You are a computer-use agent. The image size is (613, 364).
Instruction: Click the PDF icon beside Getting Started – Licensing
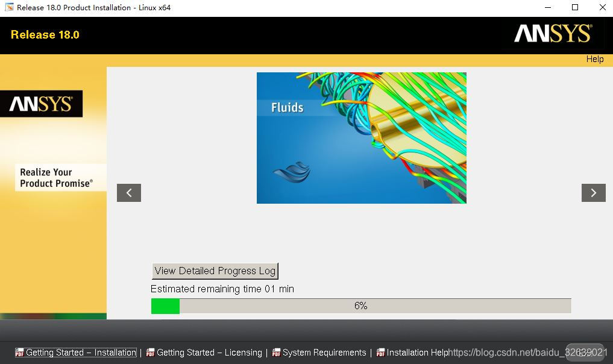coord(150,353)
